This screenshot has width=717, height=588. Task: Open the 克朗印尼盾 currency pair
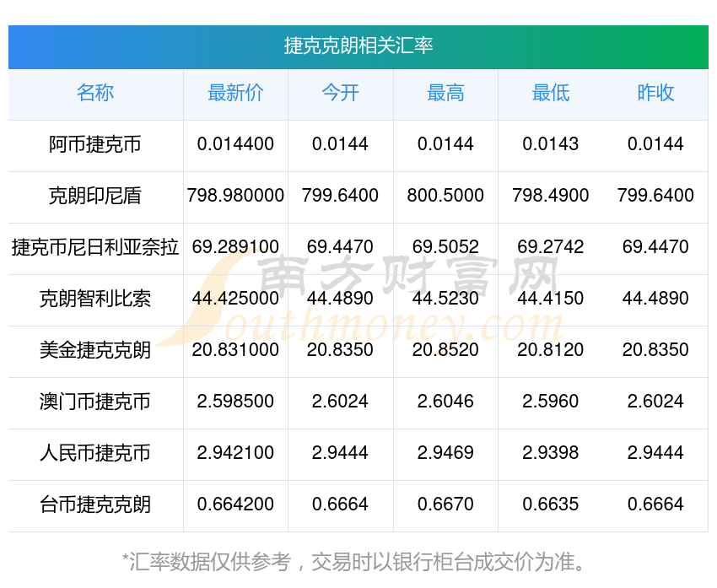95,197
